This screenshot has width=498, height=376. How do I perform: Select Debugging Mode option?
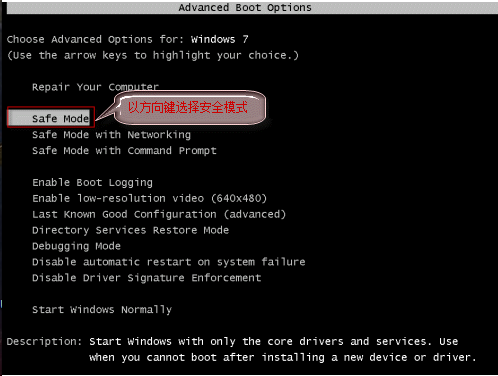76,246
